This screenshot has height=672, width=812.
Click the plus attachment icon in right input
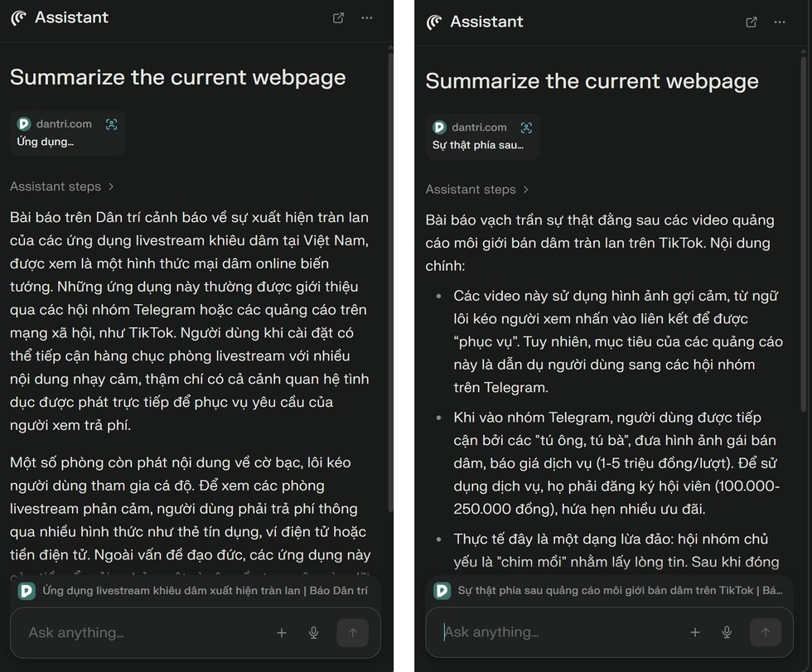click(x=695, y=632)
